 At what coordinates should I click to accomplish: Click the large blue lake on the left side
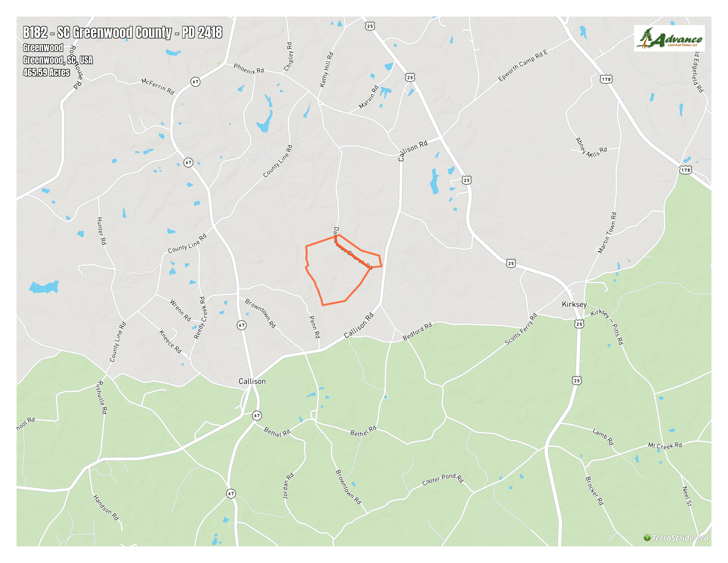point(44,287)
